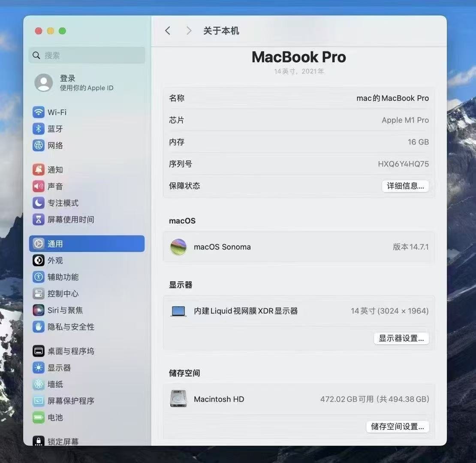Open Wallpaper (墙纸) flower icon
This screenshot has width=476, height=463.
pyautogui.click(x=38, y=384)
